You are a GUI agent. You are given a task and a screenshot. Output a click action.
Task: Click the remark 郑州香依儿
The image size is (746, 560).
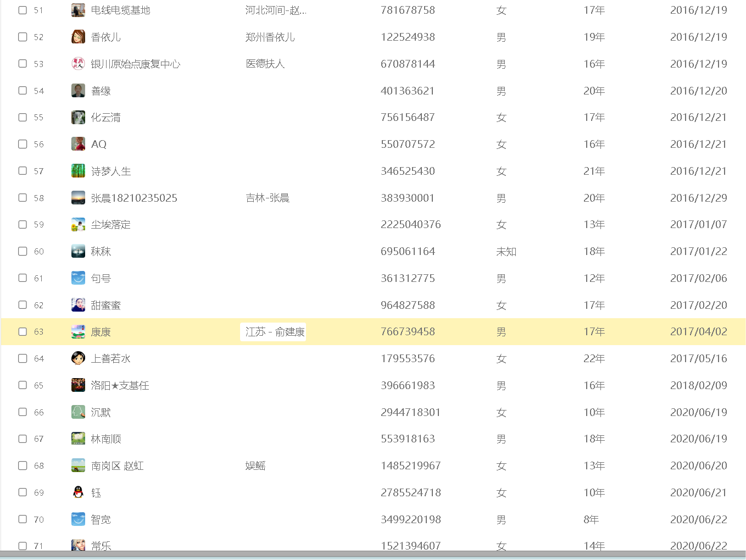270,37
